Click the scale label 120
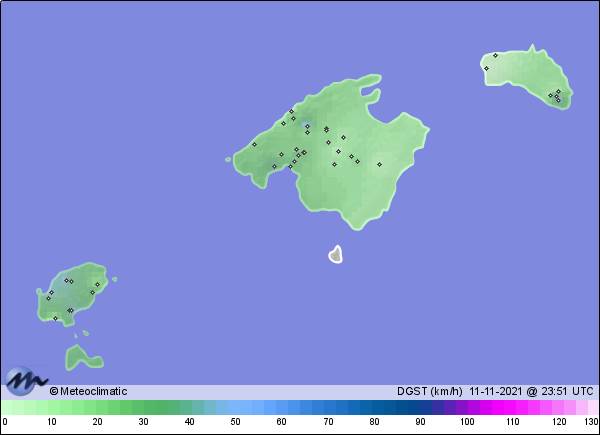Viewport: 600px width, 435px height. pos(559,422)
